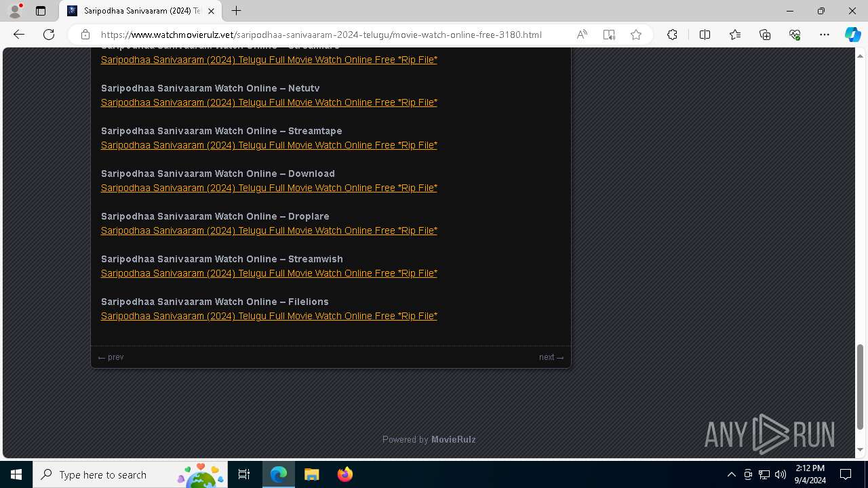This screenshot has width=868, height=488.
Task: Open the notification center icon
Action: click(x=846, y=474)
